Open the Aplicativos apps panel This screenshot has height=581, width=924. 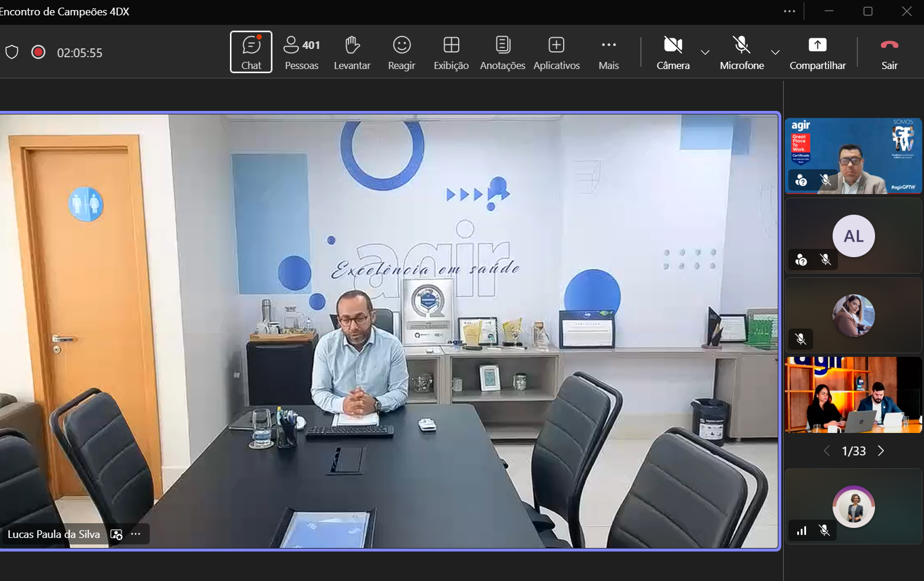[557, 52]
